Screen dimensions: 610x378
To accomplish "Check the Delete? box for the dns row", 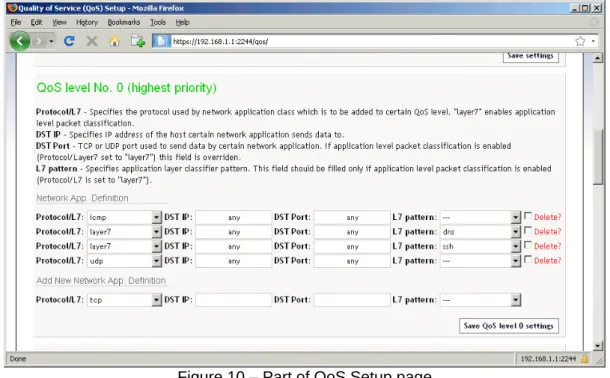I will [x=528, y=230].
